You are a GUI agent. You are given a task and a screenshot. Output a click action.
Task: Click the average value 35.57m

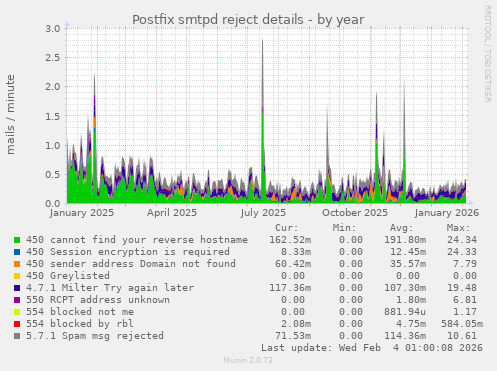[408, 264]
